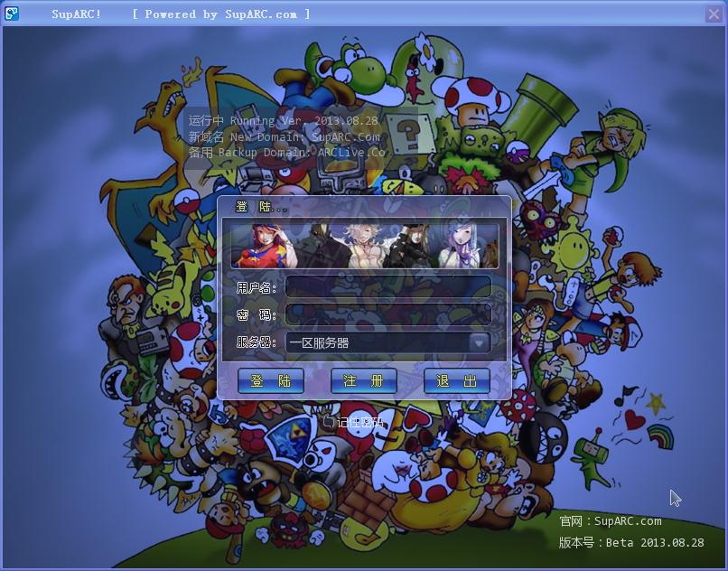This screenshot has height=571, width=728.
Task: Click the 备用 Backup Domain: ARCLive.Co text
Action: click(x=286, y=153)
